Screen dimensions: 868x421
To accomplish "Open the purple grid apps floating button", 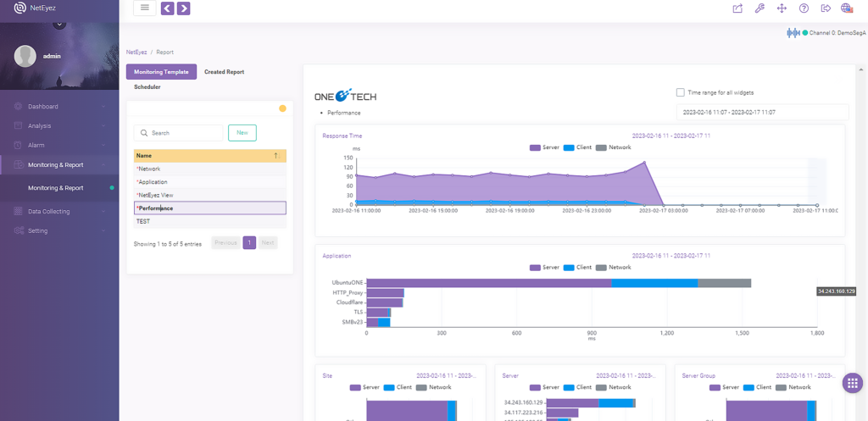I will [x=853, y=382].
